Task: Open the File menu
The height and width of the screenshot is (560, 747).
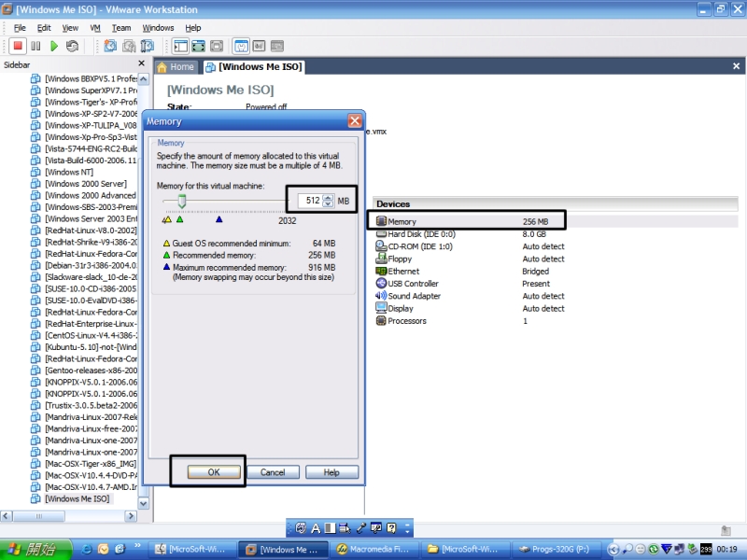Action: [x=20, y=28]
